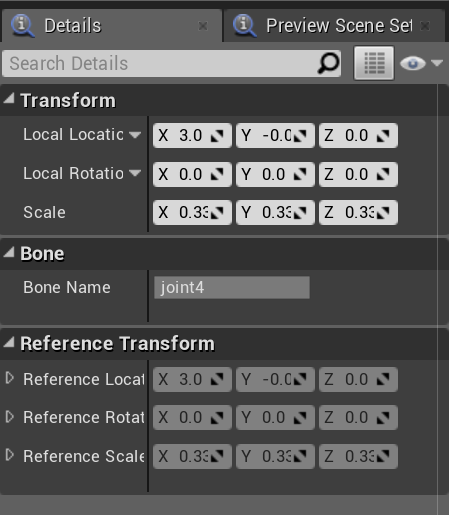Open the property matrix grid view button

pyautogui.click(x=374, y=63)
